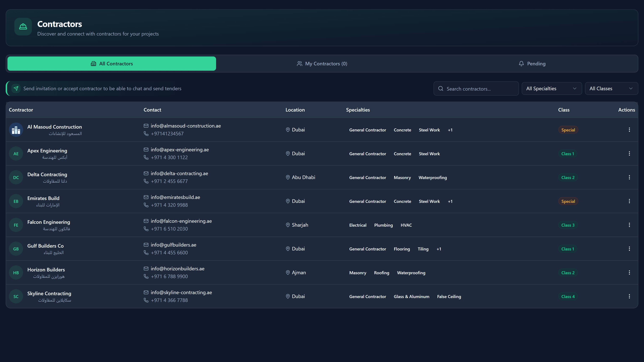Open the All Specialties dropdown
This screenshot has height=362, width=644.
tap(552, 88)
